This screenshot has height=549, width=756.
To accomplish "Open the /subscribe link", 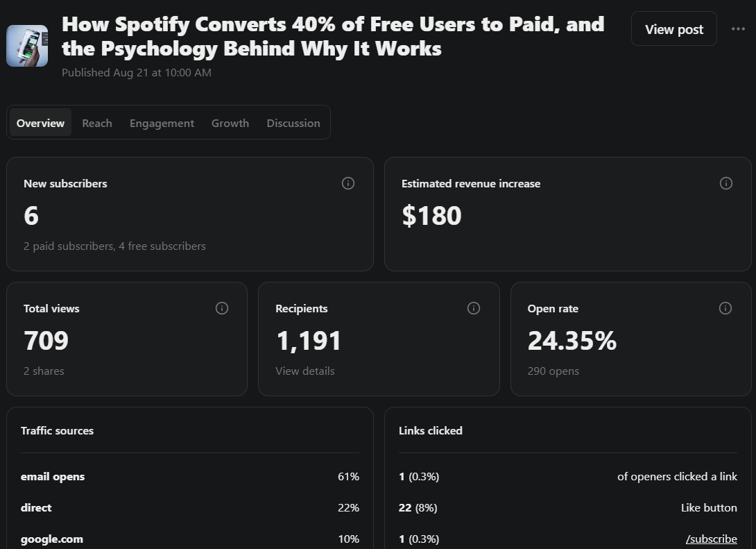I will point(711,539).
